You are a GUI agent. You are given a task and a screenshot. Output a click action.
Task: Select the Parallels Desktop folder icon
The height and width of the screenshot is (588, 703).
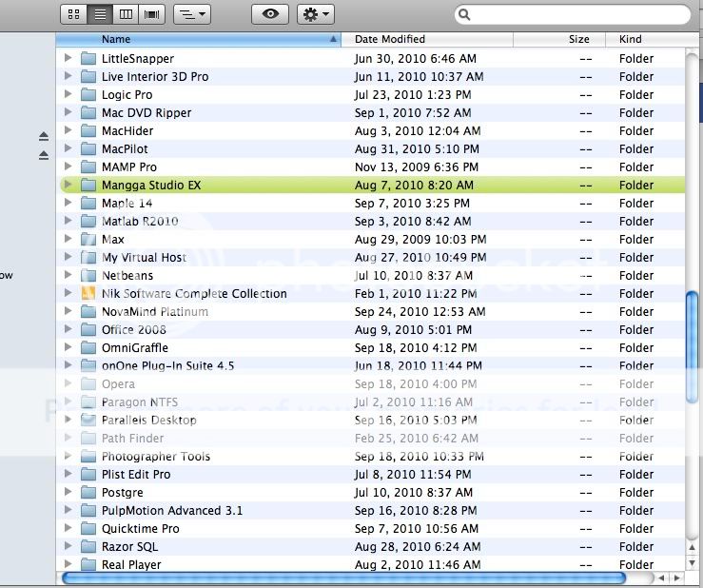pos(88,421)
